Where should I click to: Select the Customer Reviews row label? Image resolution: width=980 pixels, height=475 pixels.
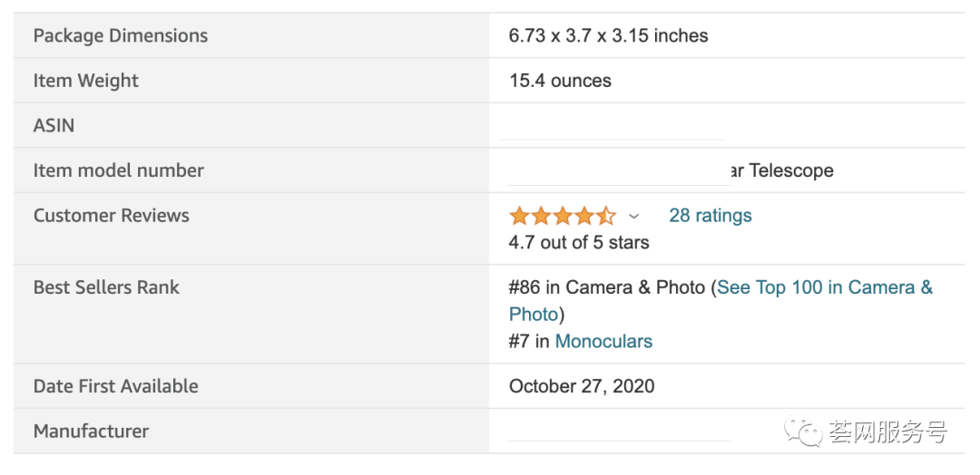(112, 216)
